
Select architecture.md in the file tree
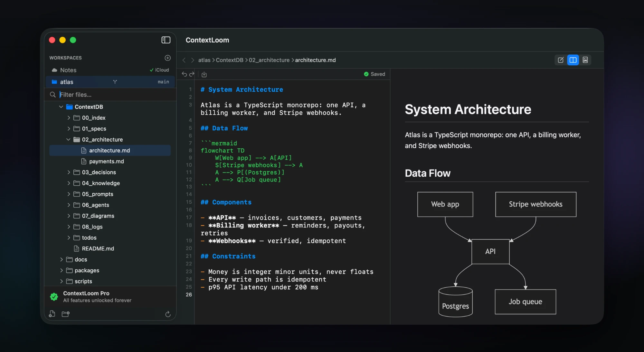(x=110, y=151)
